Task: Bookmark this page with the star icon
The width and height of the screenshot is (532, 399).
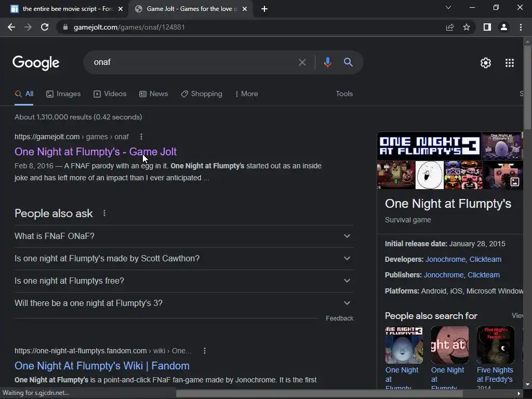Action: pos(467,27)
